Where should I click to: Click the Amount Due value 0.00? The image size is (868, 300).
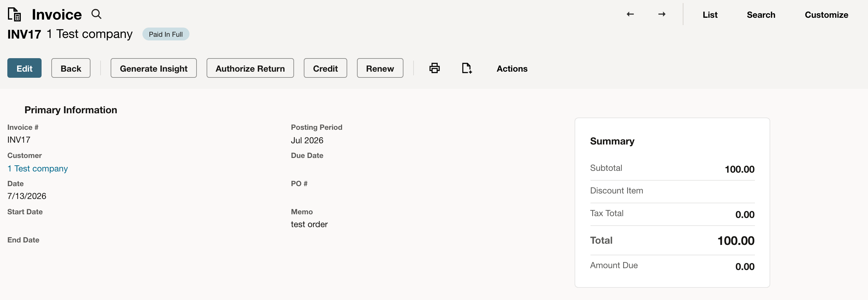[x=745, y=267]
